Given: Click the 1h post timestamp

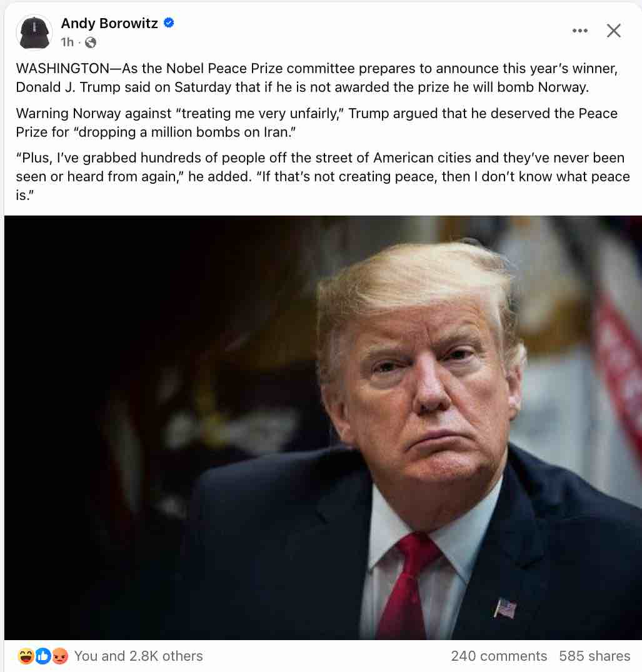Looking at the screenshot, I should (68, 42).
